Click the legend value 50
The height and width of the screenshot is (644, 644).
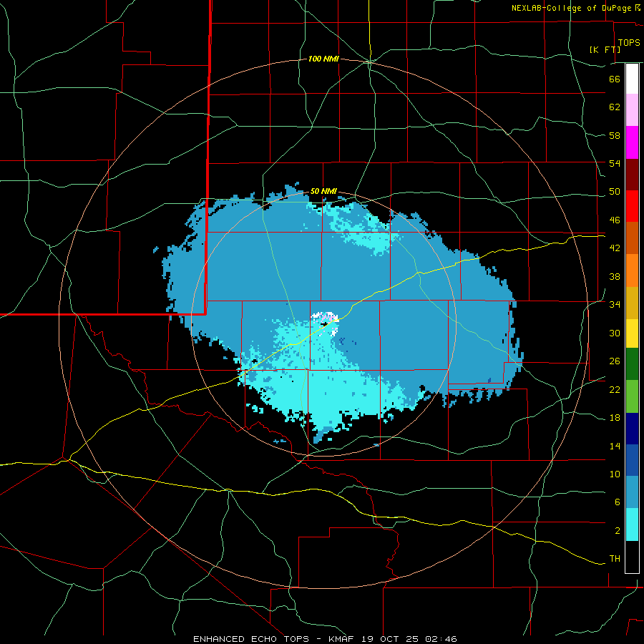615,192
